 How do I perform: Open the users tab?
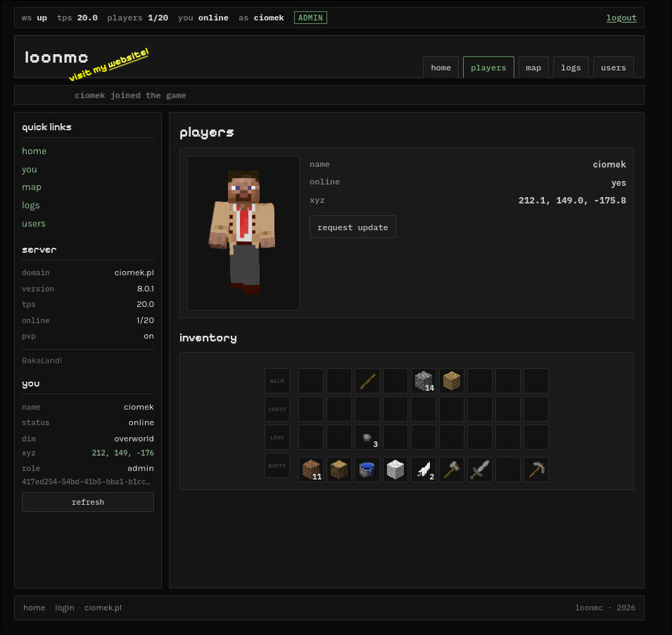click(x=614, y=68)
